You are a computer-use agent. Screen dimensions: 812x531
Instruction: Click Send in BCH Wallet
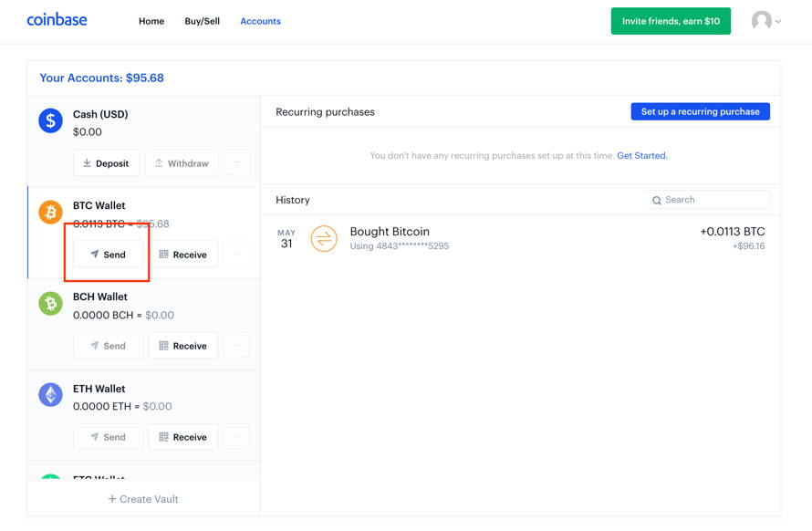point(108,346)
